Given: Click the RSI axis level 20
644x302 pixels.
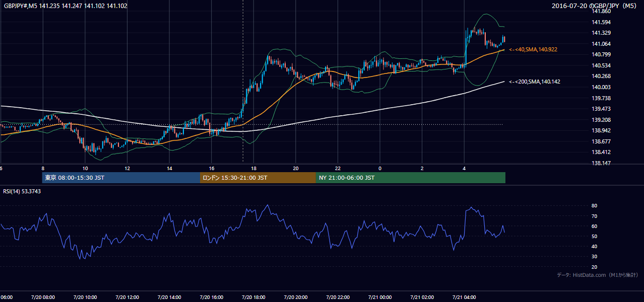Looking at the screenshot, I should pyautogui.click(x=594, y=267).
